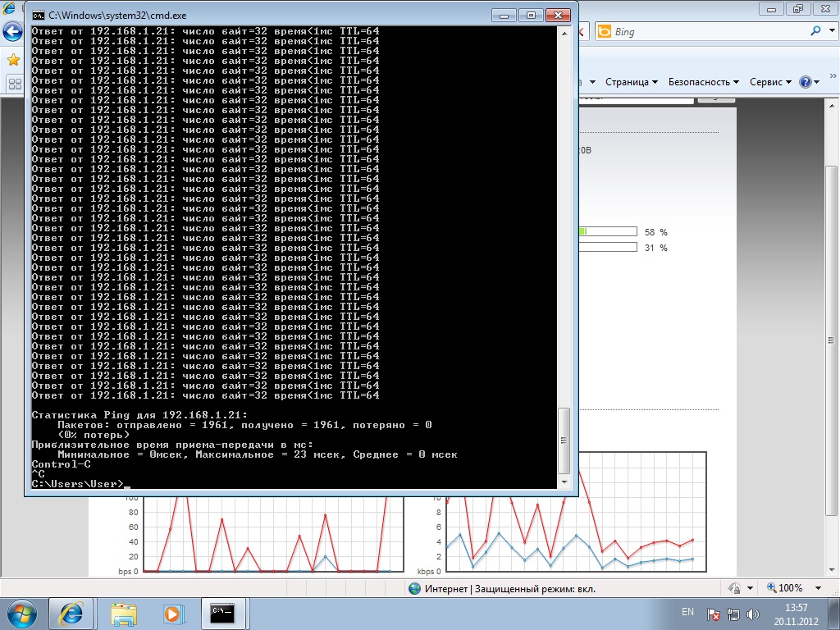
Task: Click the network tray icon
Action: pos(733,614)
